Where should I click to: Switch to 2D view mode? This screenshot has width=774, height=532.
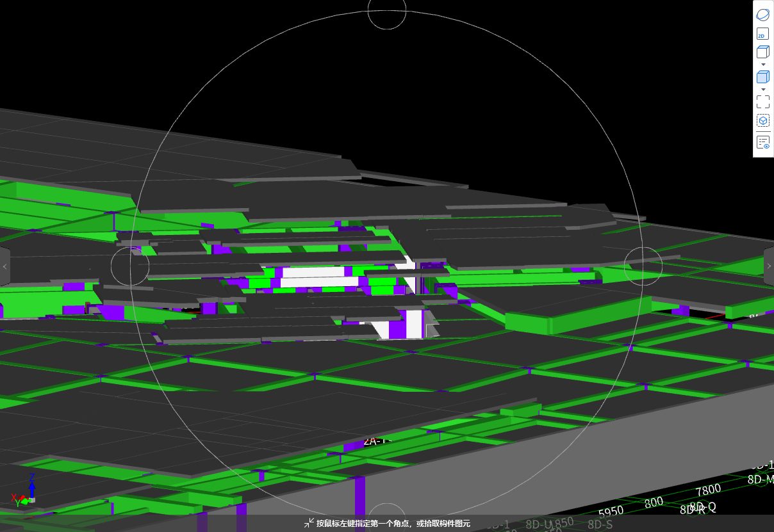point(762,35)
